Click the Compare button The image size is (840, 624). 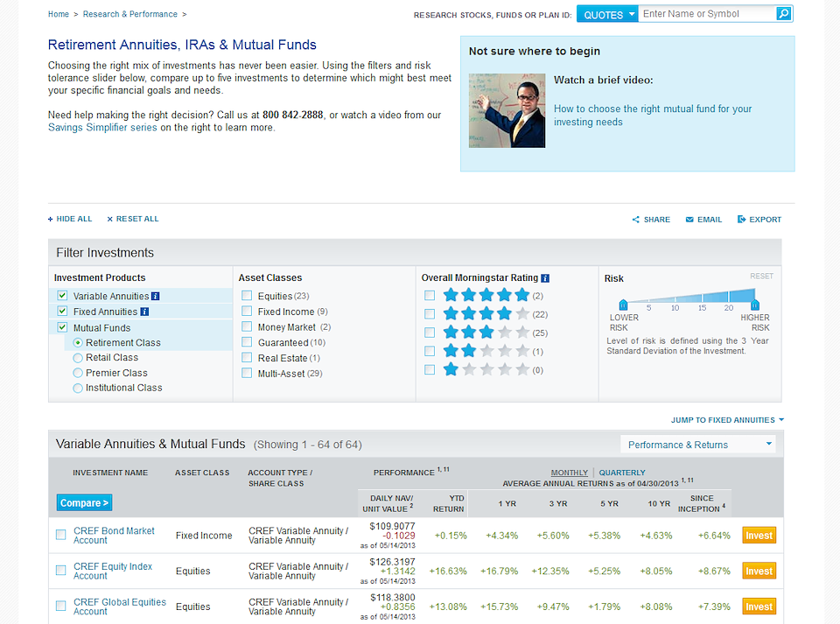click(84, 503)
